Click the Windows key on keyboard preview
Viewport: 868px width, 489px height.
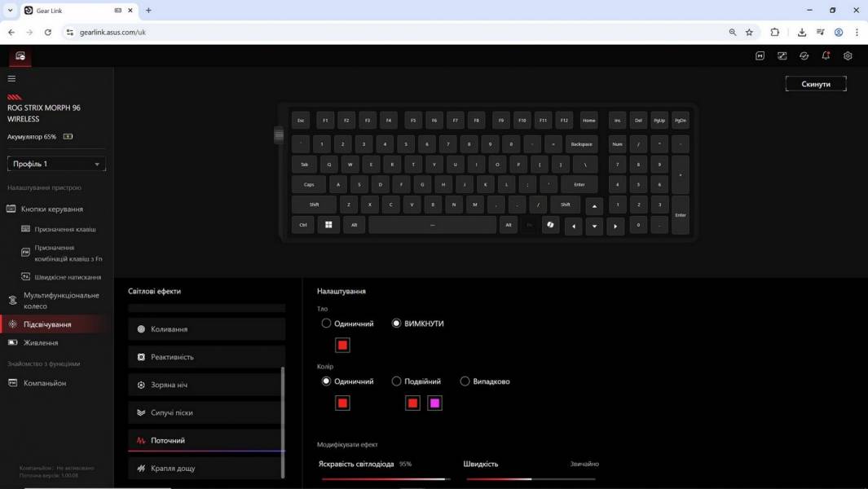(328, 225)
